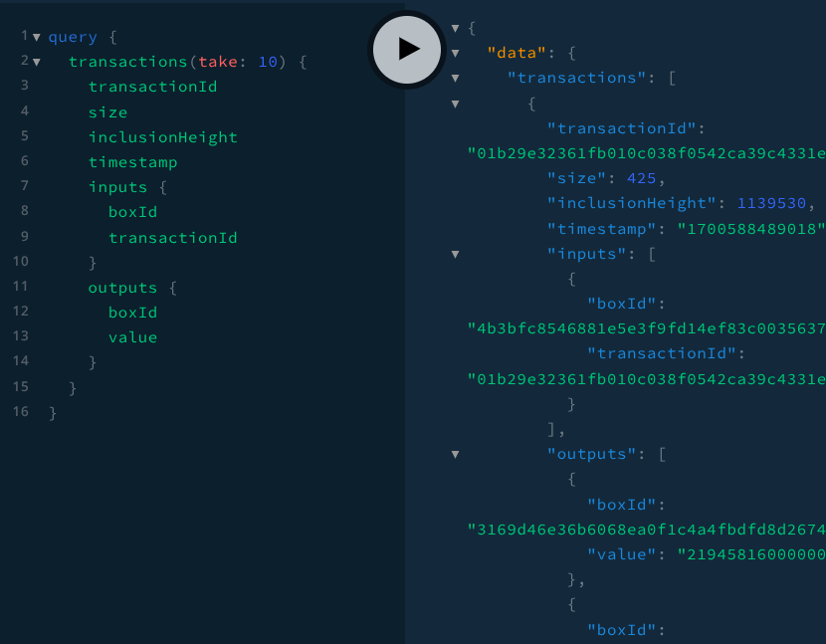Click the size field on line 4
Image resolution: width=826 pixels, height=644 pixels.
coord(108,112)
